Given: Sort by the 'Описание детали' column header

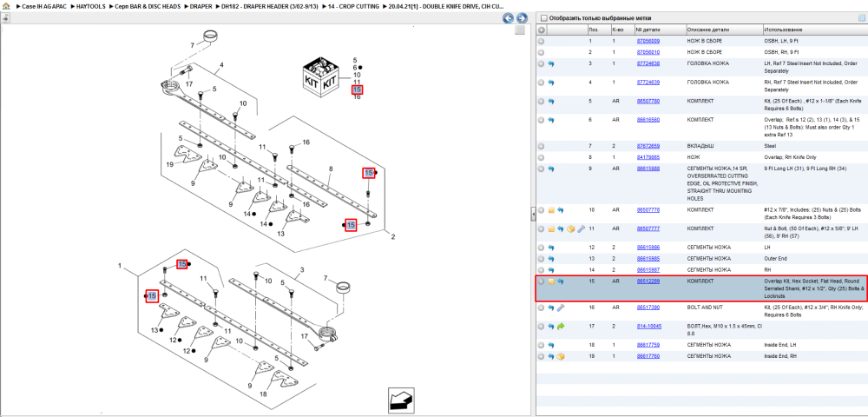Looking at the screenshot, I should (723, 30).
